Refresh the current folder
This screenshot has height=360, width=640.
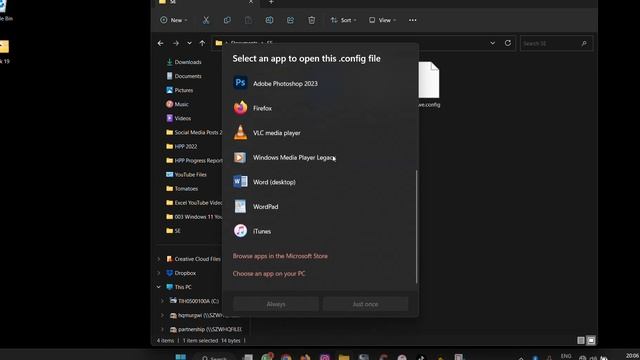pos(508,43)
